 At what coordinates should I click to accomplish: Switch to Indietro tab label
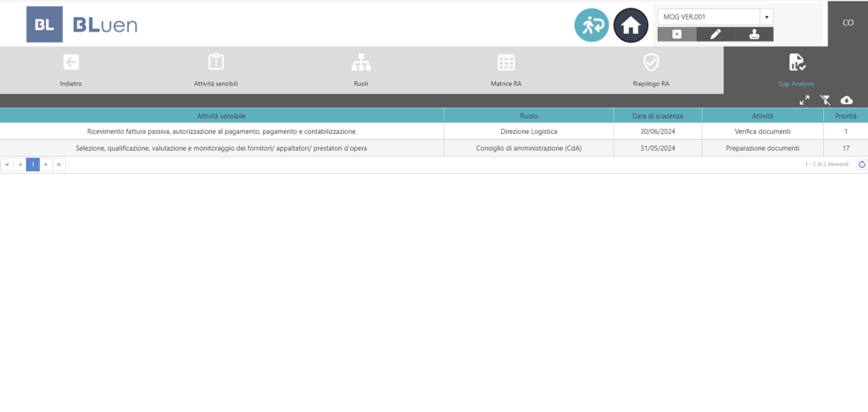[71, 84]
